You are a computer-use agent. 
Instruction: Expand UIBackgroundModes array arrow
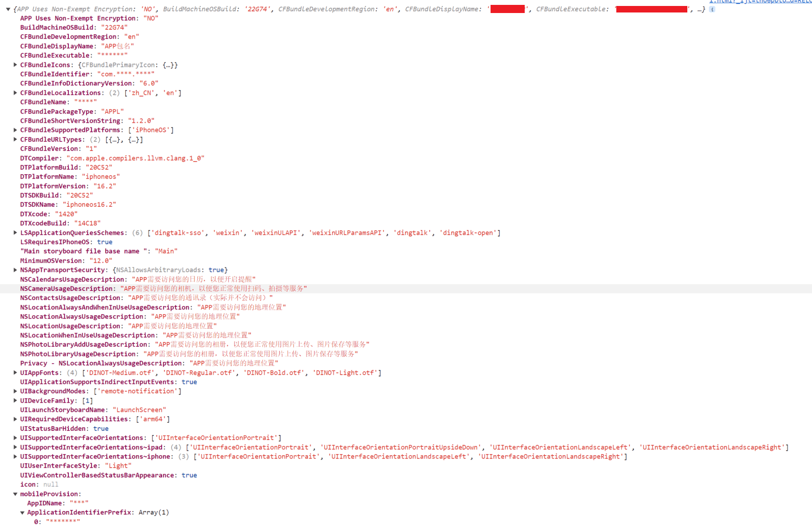point(15,391)
